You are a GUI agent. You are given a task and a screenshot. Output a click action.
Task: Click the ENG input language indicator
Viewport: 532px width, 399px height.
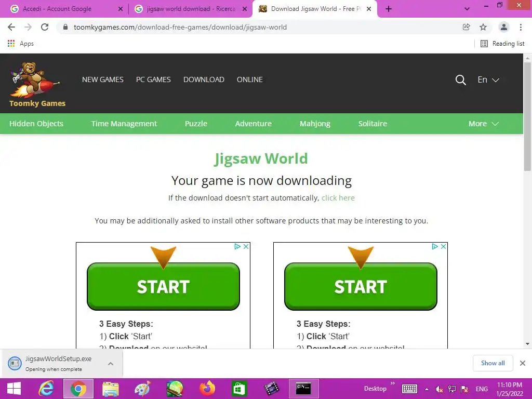[x=482, y=389]
